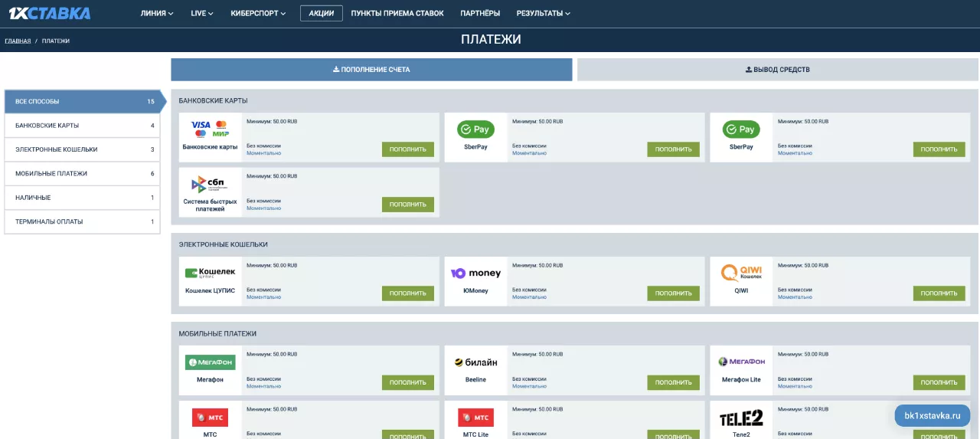Click the 1XСТАВКА logo
Screen dimensions: 980x439
tap(49, 13)
